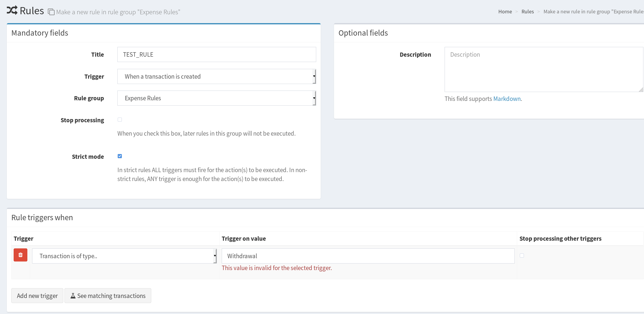Click the 'This value is invalid' error message

point(277,268)
